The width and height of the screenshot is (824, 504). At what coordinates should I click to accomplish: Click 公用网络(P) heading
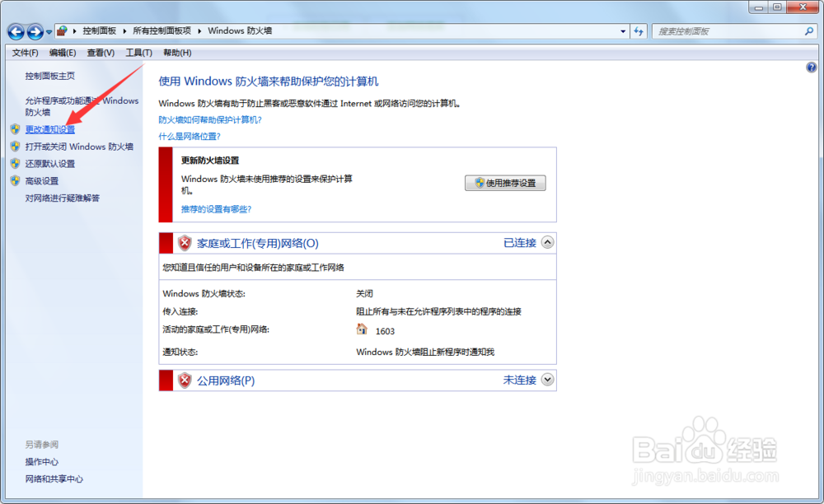click(x=226, y=380)
